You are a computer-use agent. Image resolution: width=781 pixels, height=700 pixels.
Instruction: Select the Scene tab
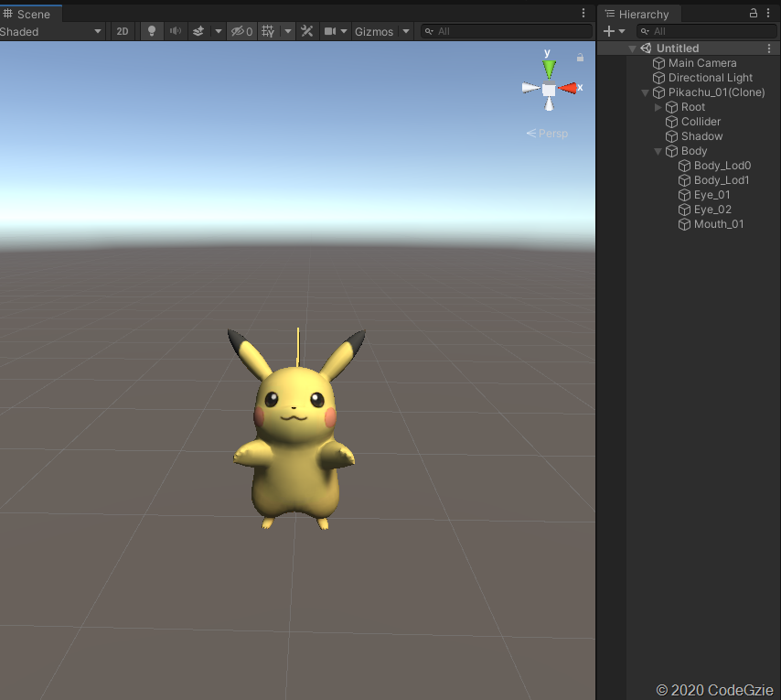30,14
